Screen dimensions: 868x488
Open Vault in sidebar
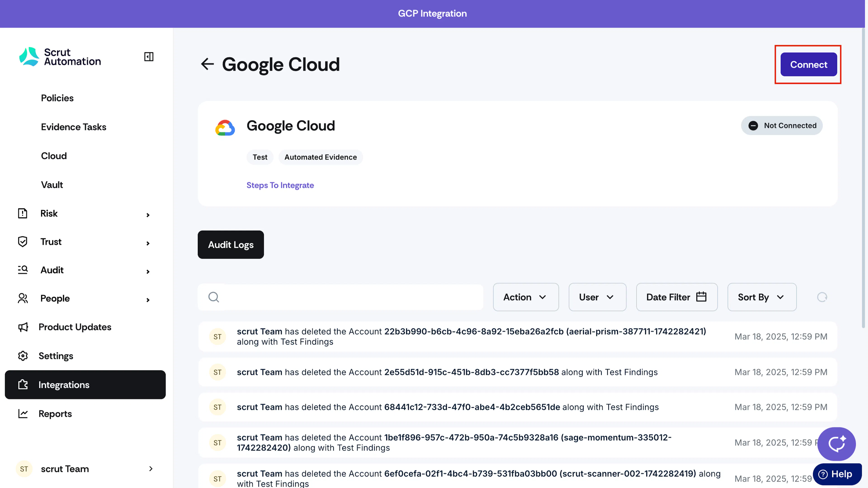tap(52, 185)
